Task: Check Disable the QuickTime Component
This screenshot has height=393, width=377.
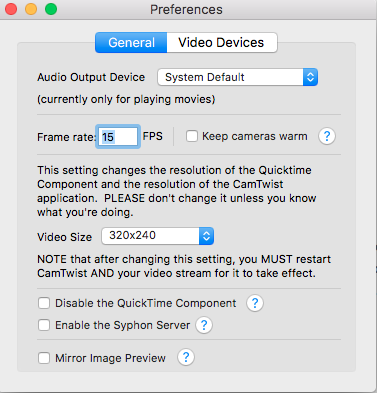Action: (44, 303)
